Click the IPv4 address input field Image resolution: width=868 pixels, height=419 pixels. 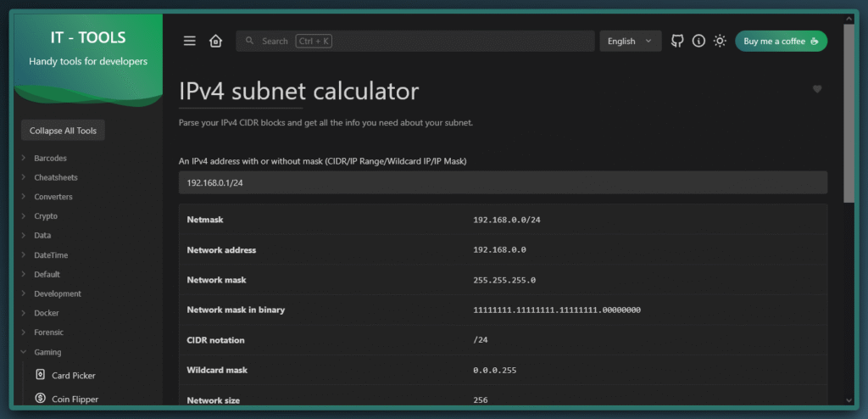503,182
